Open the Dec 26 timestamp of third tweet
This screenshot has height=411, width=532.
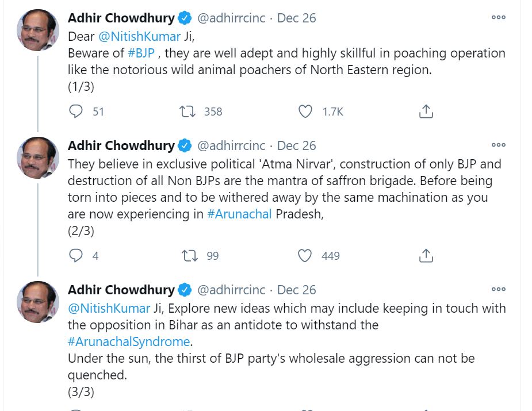[x=297, y=290]
